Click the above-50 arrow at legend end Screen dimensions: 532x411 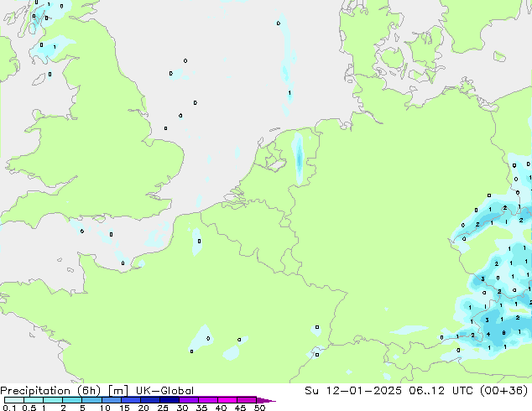coord(266,400)
